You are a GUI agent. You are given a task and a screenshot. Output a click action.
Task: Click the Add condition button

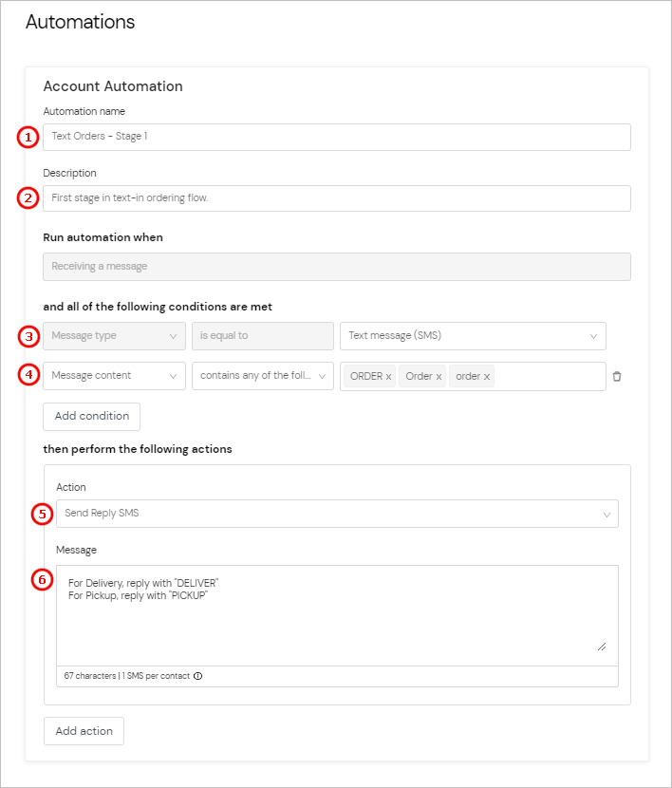(91, 416)
